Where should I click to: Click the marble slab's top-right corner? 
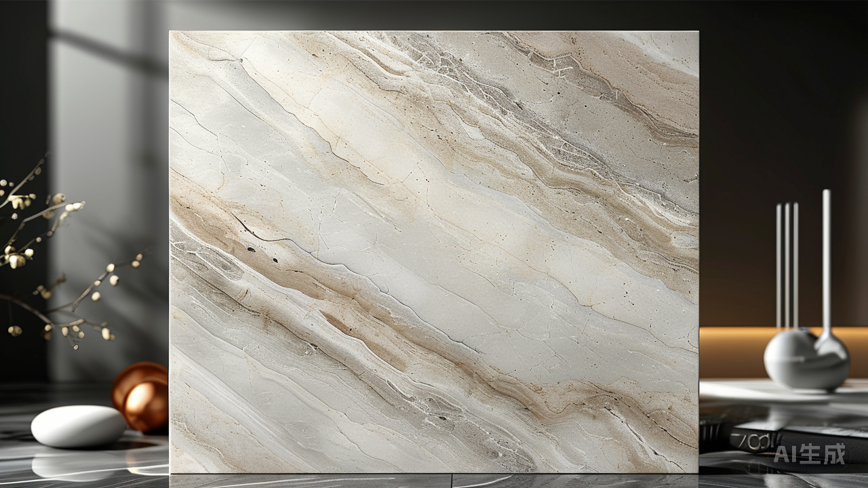tap(696, 33)
